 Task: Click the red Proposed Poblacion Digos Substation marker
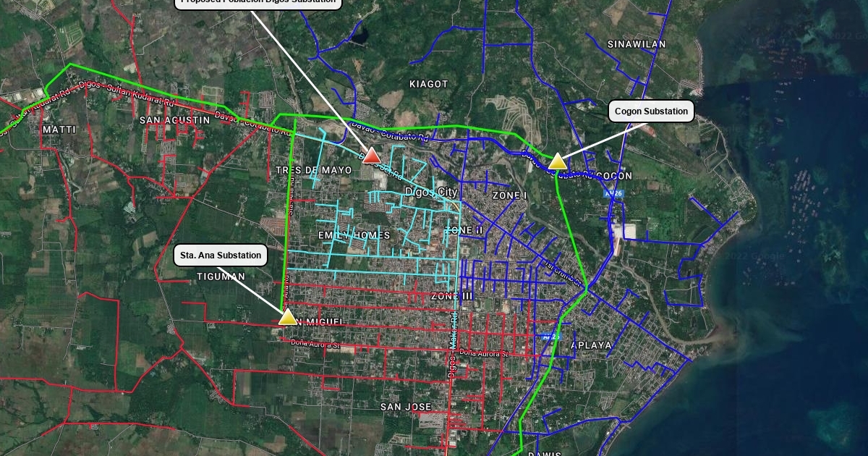click(371, 156)
